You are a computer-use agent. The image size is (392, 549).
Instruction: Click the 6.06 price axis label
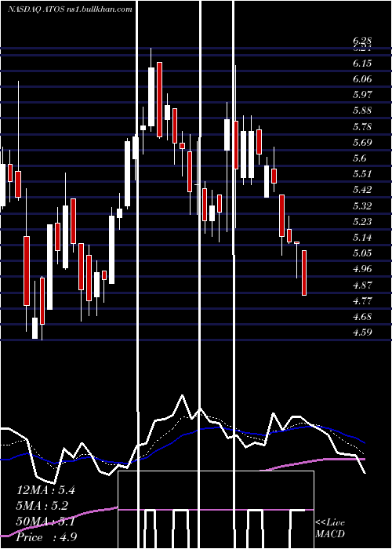[362, 79]
